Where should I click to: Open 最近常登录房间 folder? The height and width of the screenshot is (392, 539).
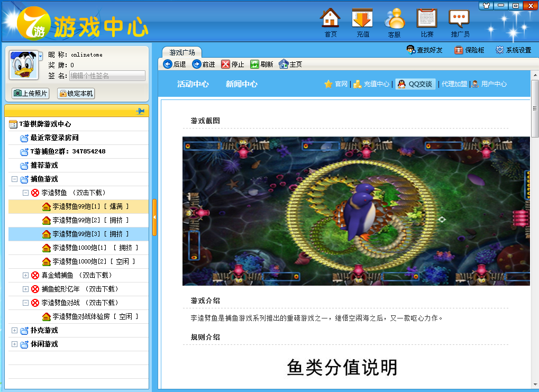78,138
